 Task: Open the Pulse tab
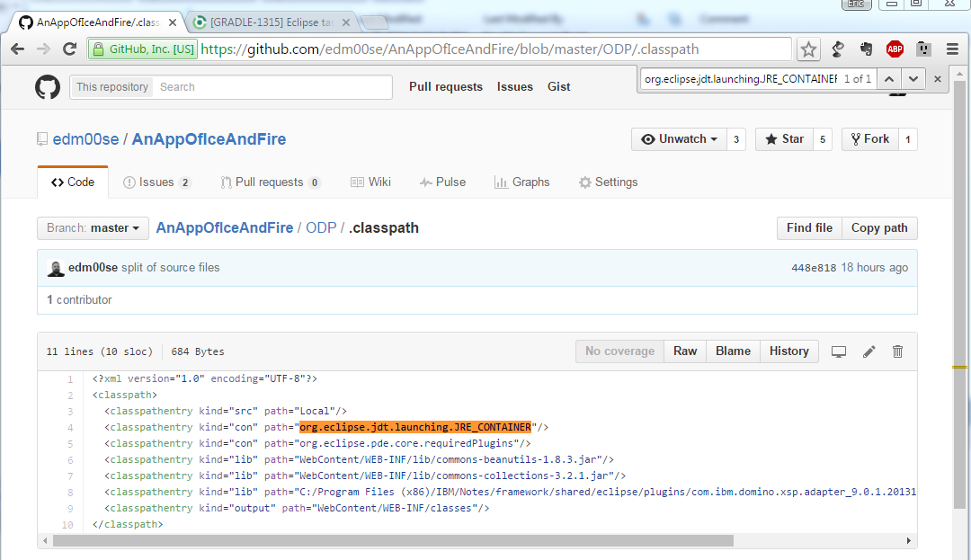442,182
